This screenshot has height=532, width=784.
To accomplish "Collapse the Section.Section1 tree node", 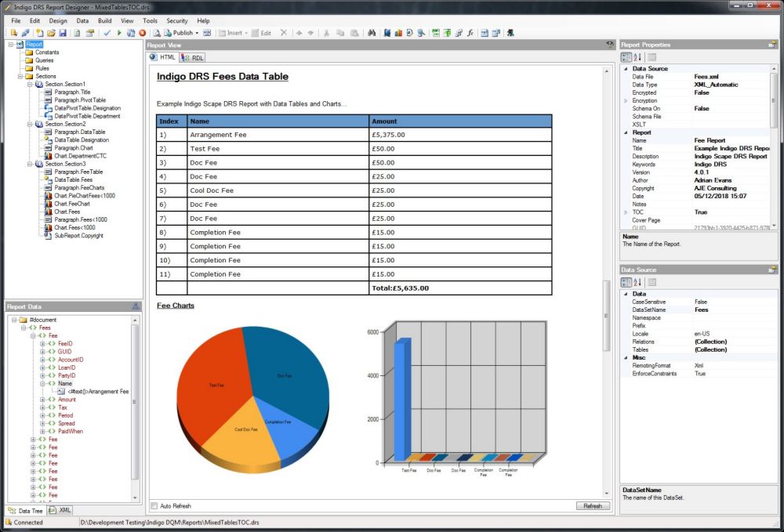I will click(x=30, y=84).
